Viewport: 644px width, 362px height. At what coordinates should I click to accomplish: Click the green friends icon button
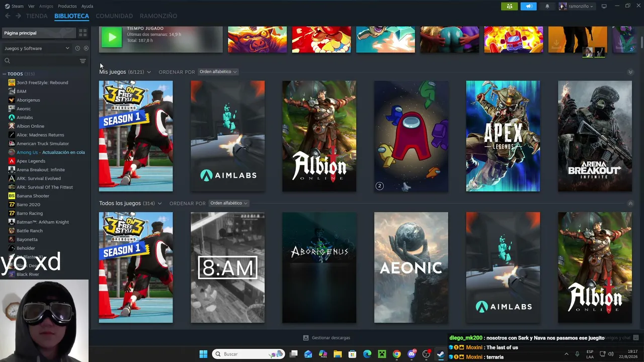coord(509,6)
